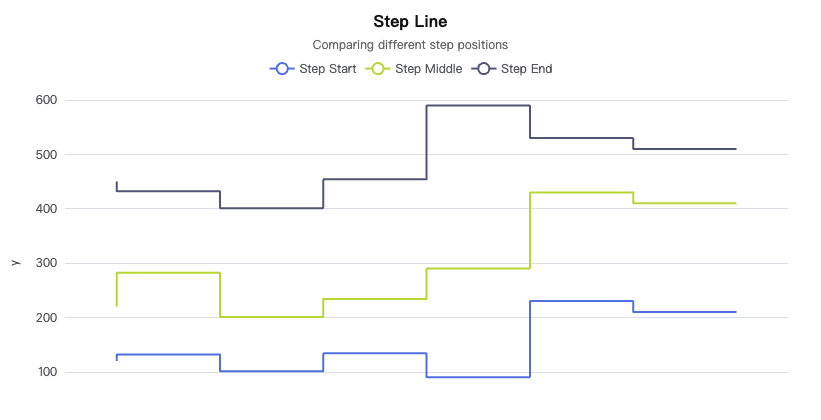Toggle the Step Start series label
This screenshot has height=420, width=821.
(x=327, y=69)
